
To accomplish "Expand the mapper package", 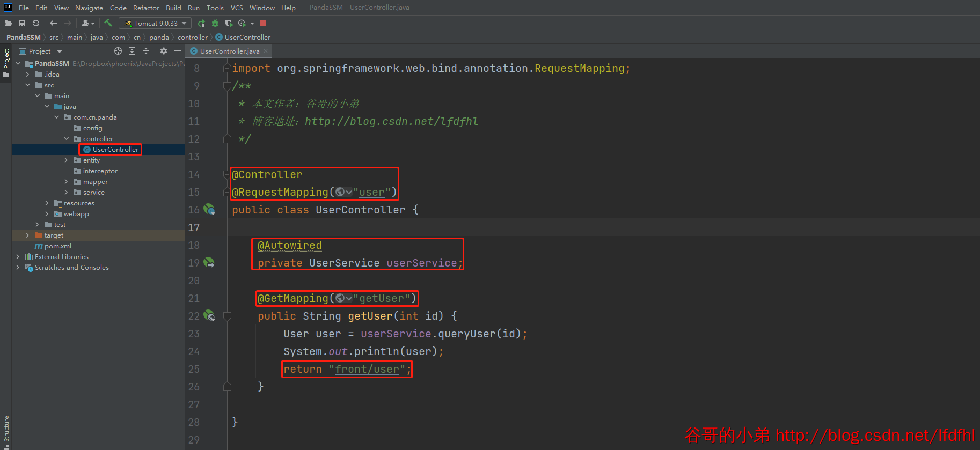I will 67,181.
